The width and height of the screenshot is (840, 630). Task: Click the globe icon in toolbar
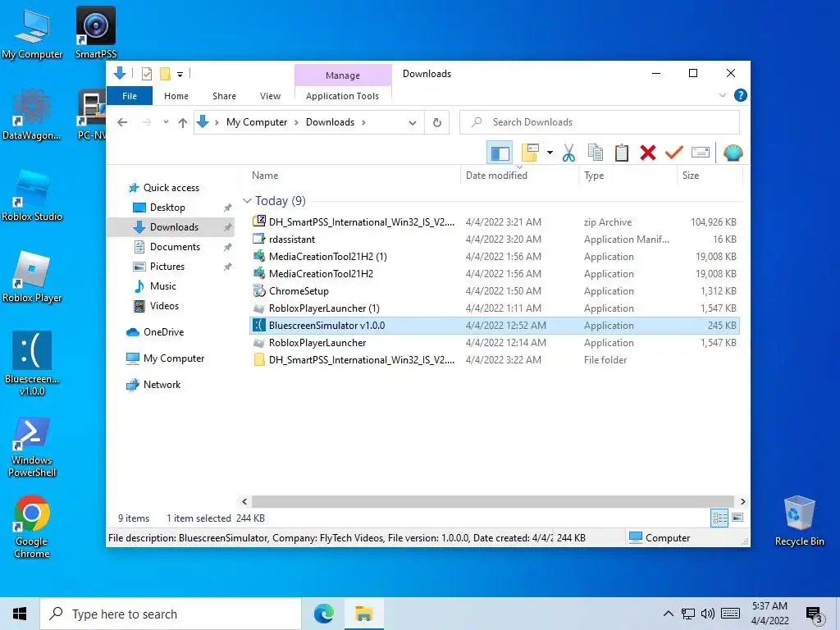click(733, 153)
